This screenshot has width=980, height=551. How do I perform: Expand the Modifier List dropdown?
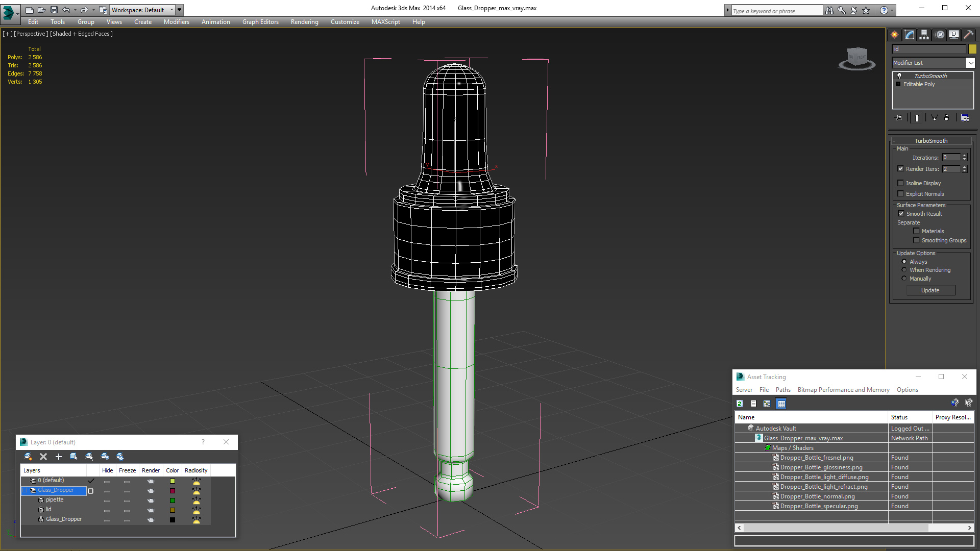(x=970, y=63)
